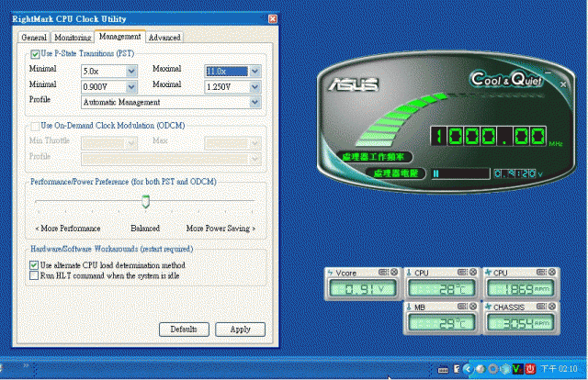Click the CHASSIS 3054 RPM display
The width and height of the screenshot is (588, 380).
coord(520,323)
